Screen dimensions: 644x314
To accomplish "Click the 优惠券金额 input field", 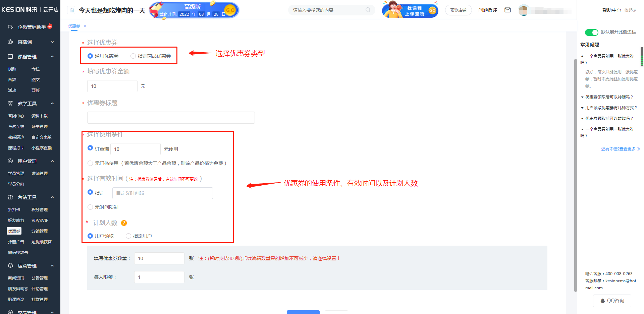I will coord(112,86).
